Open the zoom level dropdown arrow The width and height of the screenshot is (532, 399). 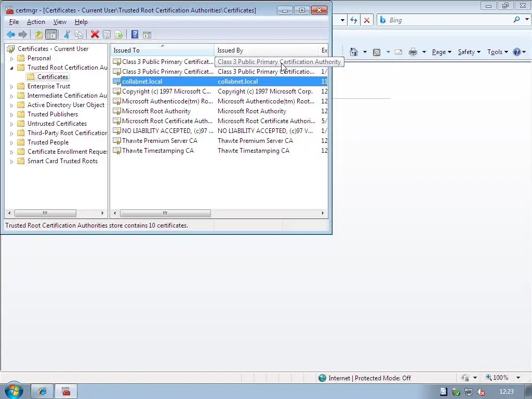coord(518,378)
